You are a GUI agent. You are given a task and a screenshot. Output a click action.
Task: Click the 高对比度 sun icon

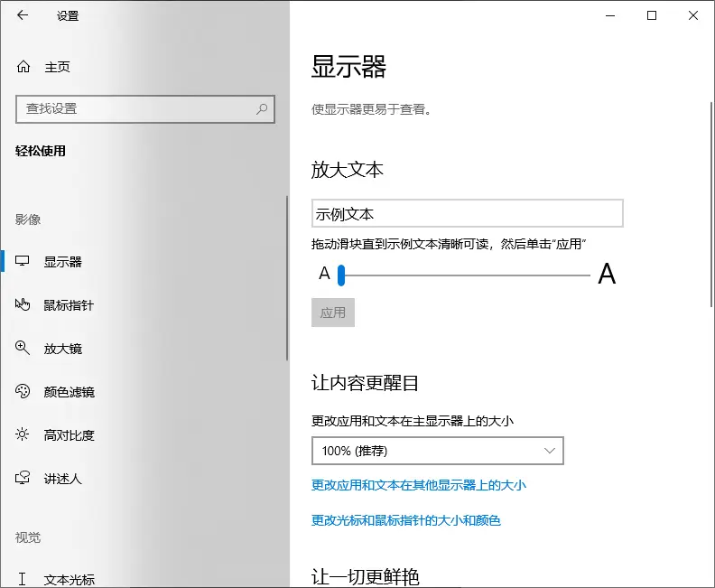coord(23,435)
